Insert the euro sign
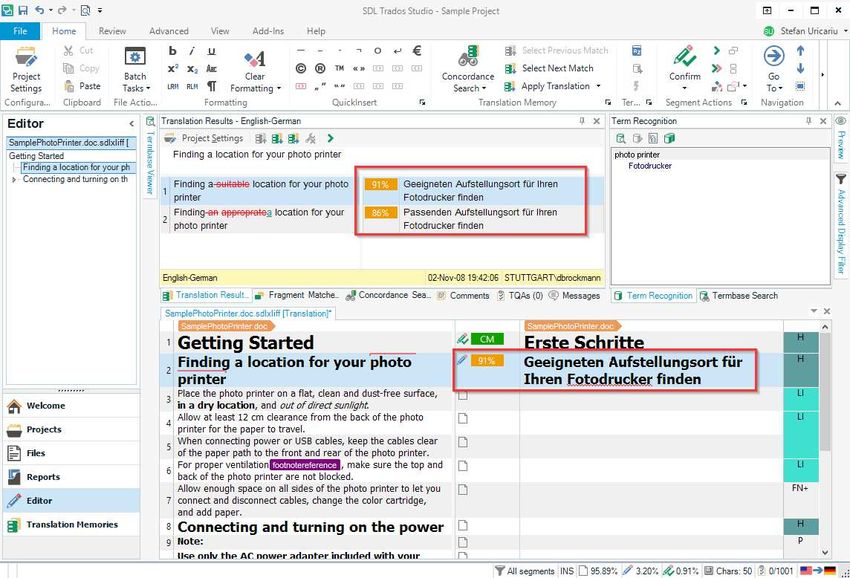Viewport: 850px width, 578px height. point(417,50)
